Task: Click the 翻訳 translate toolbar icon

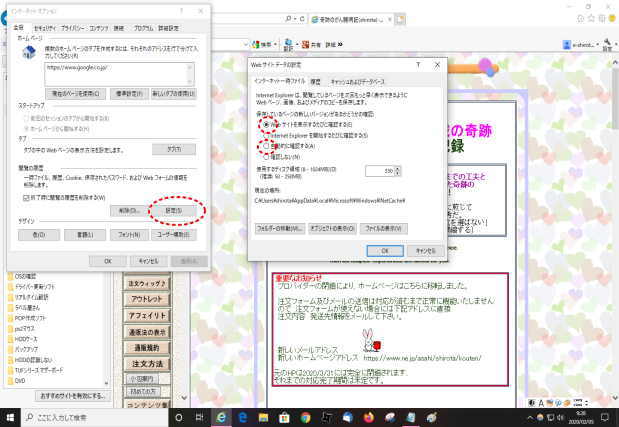Action: 288,45
